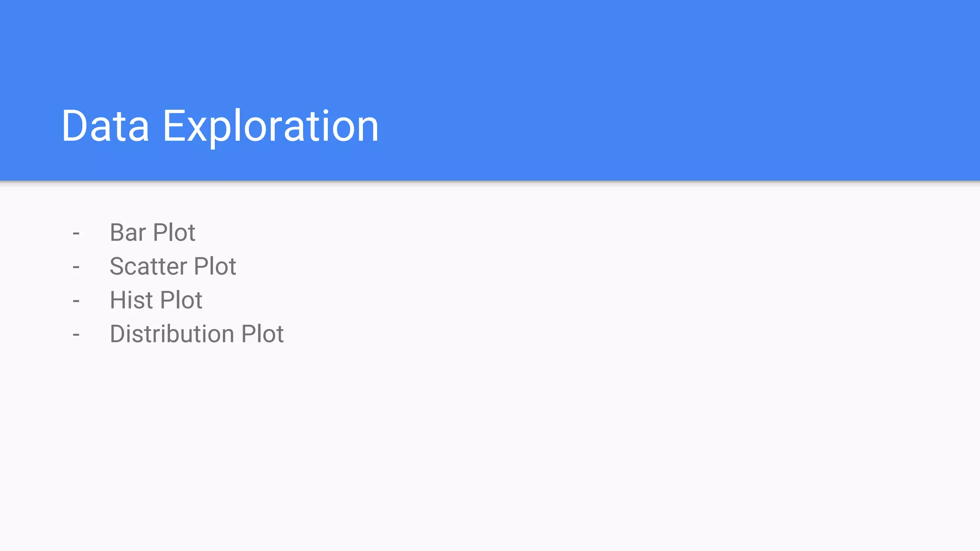Select the Bar Plot bullet item
Screen dimensions: 980x551
[x=152, y=233]
